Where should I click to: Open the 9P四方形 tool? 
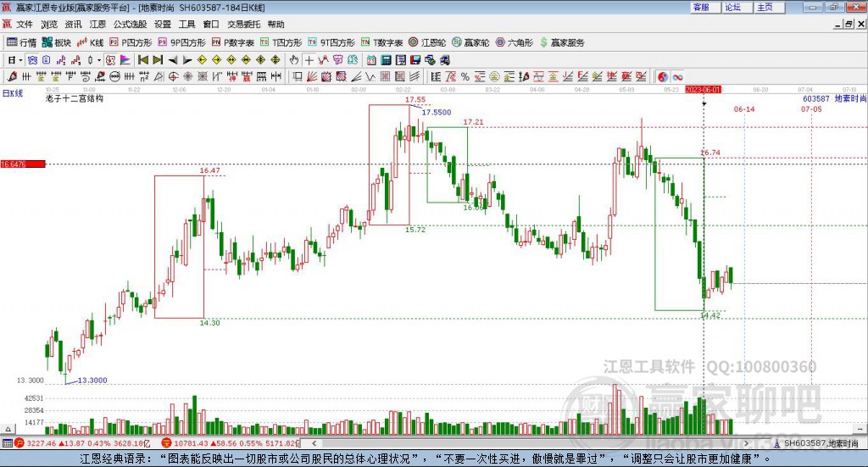181,42
